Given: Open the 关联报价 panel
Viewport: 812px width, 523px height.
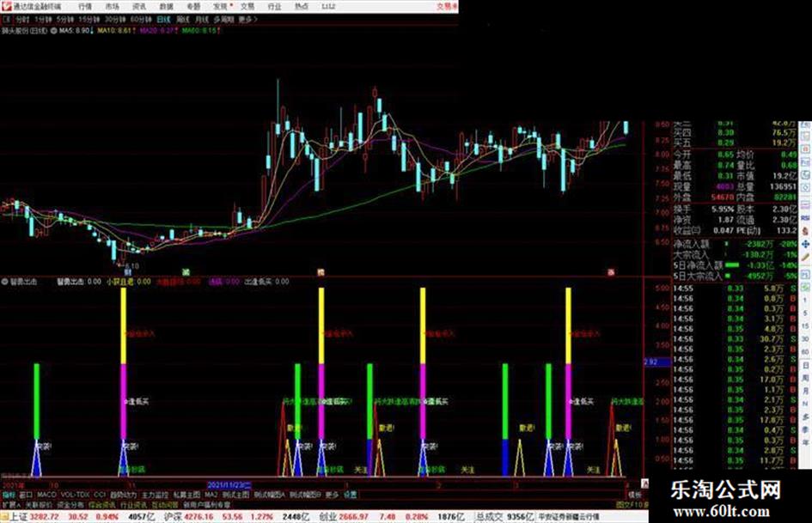Looking at the screenshot, I should pyautogui.click(x=39, y=504).
